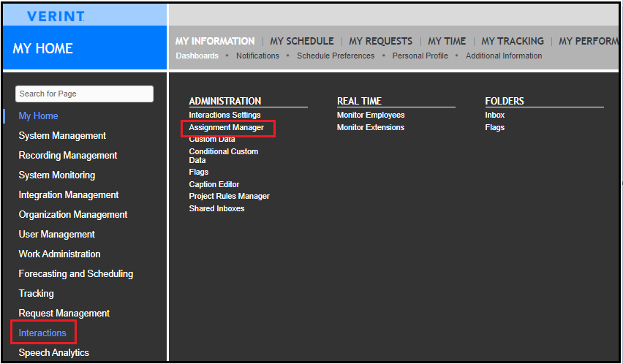
Task: Switch to My Schedule tab
Action: tap(302, 41)
